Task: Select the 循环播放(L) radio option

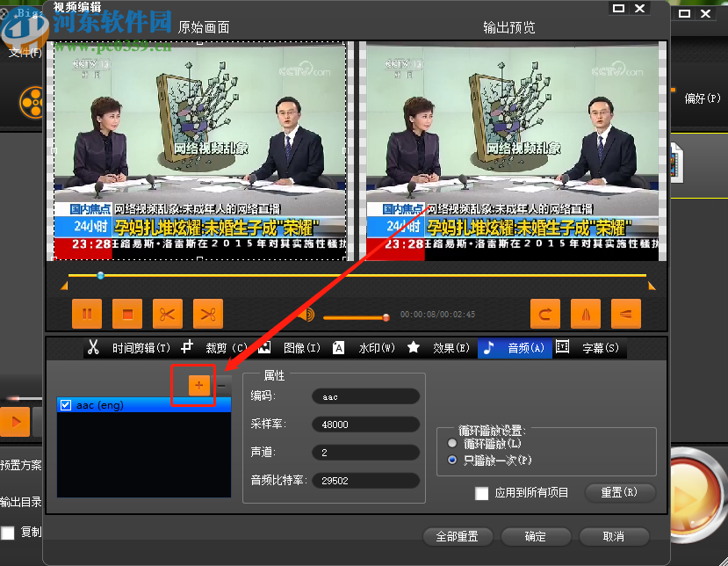Action: pyautogui.click(x=453, y=443)
